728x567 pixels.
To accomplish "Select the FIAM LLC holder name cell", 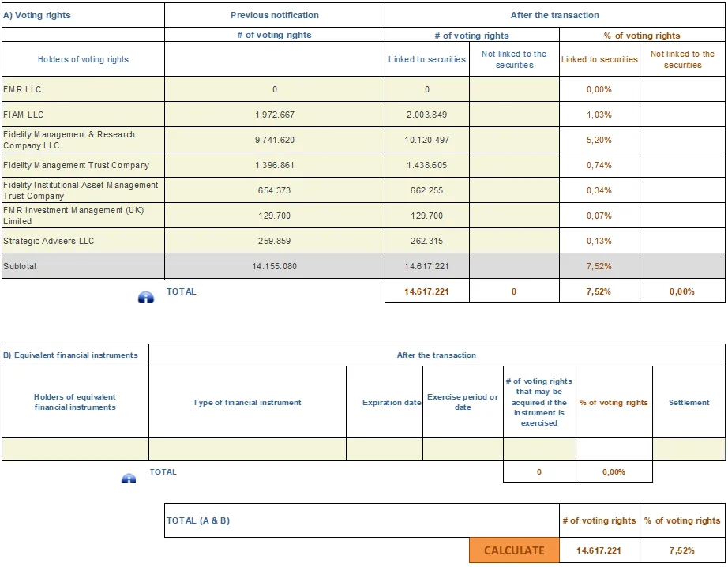I will point(83,115).
